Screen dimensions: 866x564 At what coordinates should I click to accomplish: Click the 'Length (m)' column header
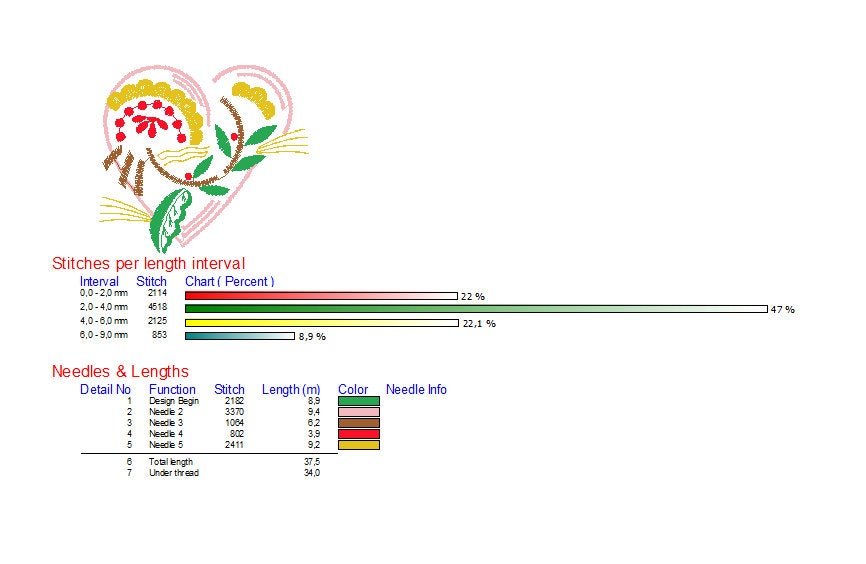(x=291, y=389)
